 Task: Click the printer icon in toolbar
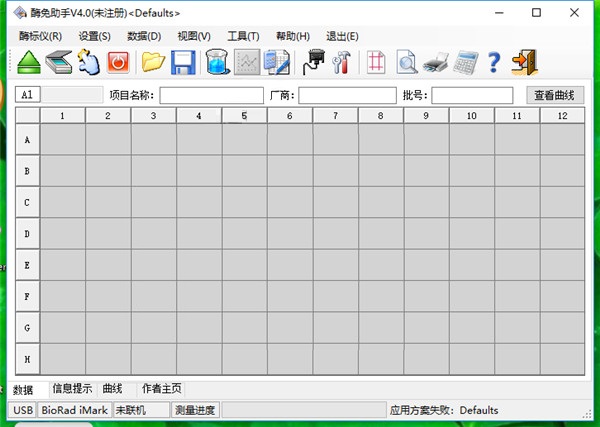click(435, 62)
